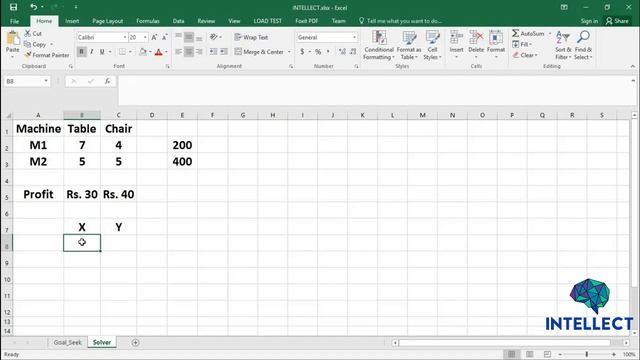Open the Borders icon in Font group

click(122, 52)
